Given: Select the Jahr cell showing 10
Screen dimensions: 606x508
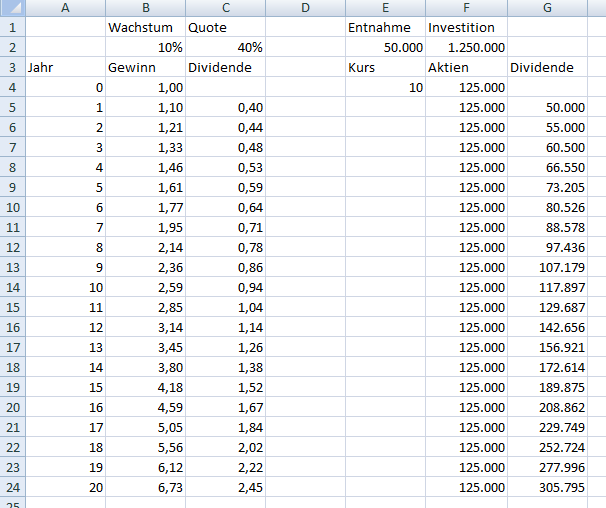Looking at the screenshot, I should pos(65,287).
